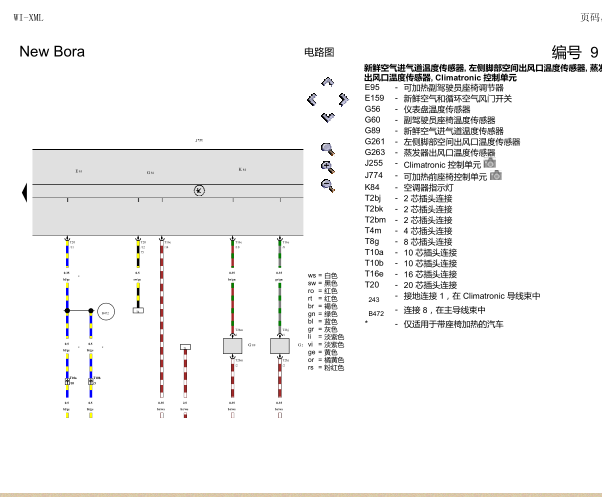Image resolution: width=602 pixels, height=499 pixels.
Task: Open camera photo for J255 Climatronic 控制单元
Action: [490, 163]
